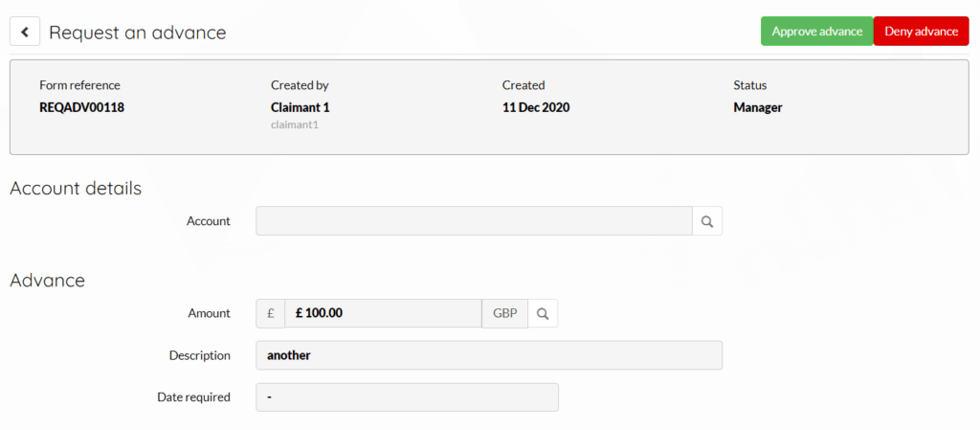Focus the empty Account field
Screen dimensions: 980x430
475,221
